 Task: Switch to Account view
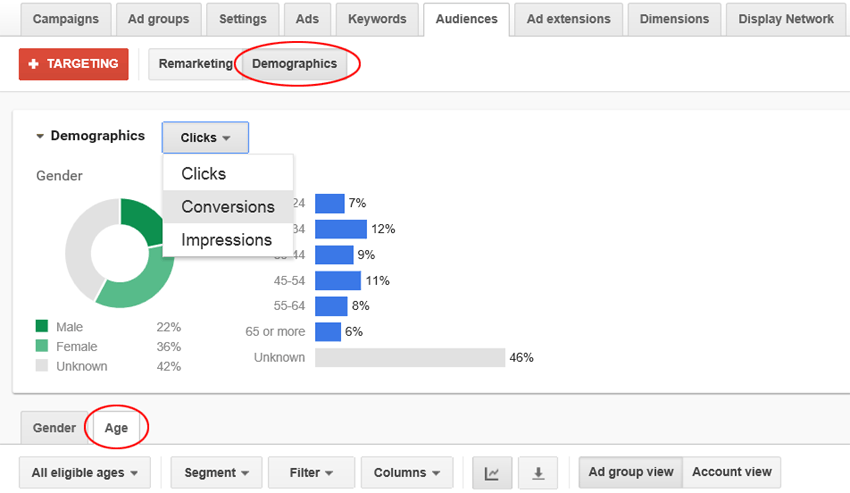pos(732,472)
